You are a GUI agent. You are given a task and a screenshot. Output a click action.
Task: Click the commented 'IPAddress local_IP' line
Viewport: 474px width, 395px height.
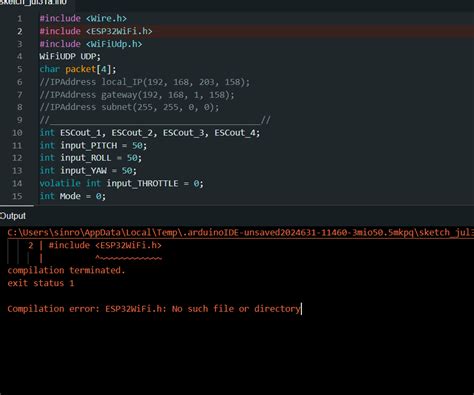(145, 82)
